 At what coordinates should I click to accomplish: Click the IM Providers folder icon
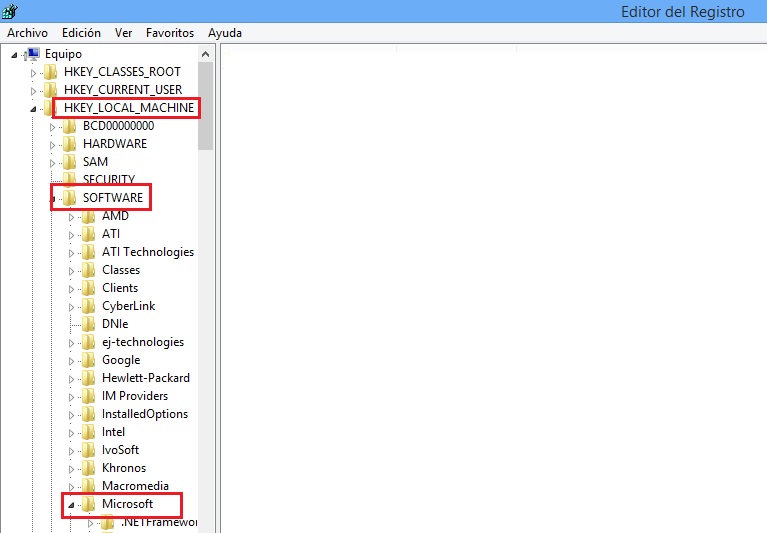[89, 397]
